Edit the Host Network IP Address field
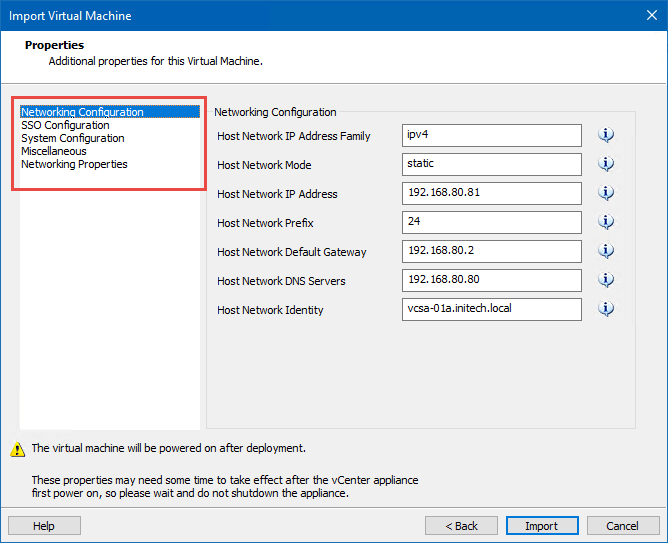Image resolution: width=668 pixels, height=543 pixels. pos(491,193)
